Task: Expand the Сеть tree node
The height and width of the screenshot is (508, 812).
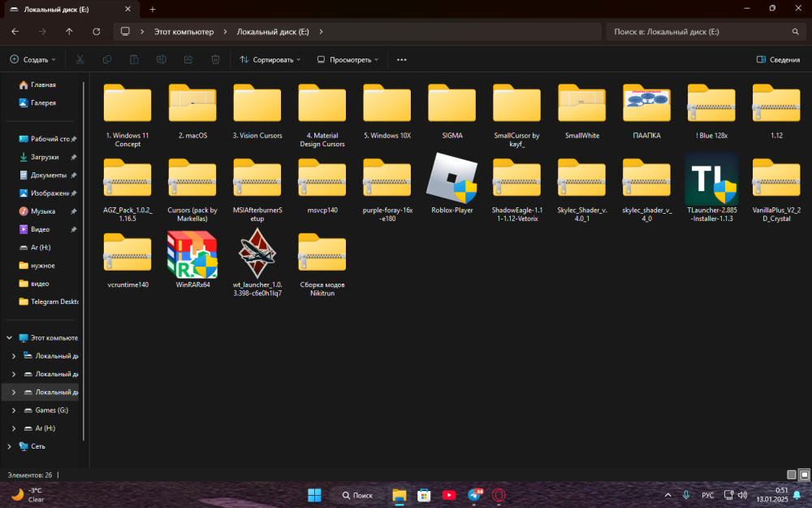Action: click(9, 446)
